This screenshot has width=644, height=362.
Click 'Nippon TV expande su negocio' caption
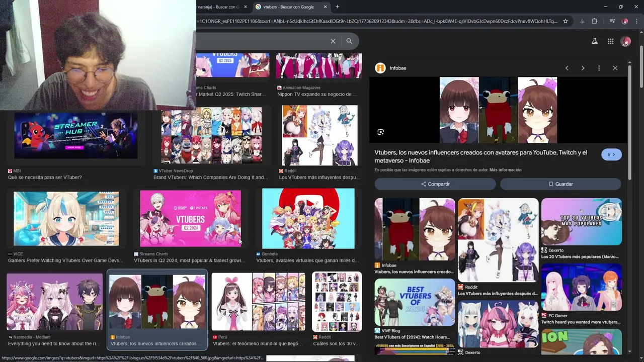[x=317, y=95]
